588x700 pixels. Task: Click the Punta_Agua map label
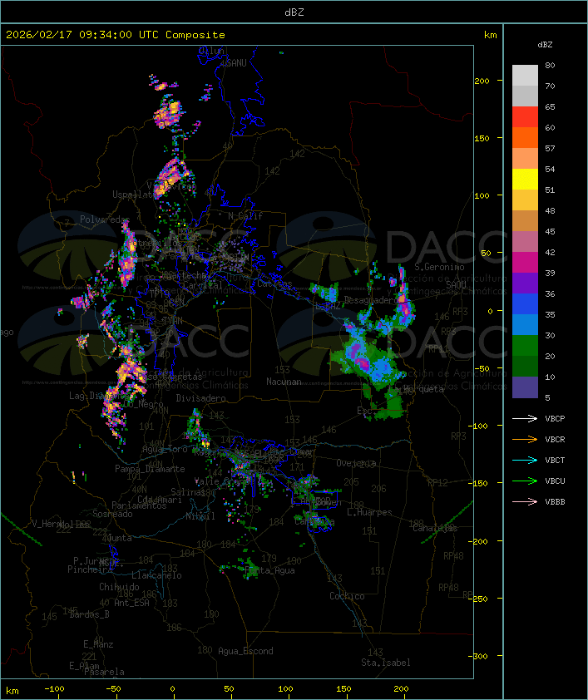tap(270, 570)
